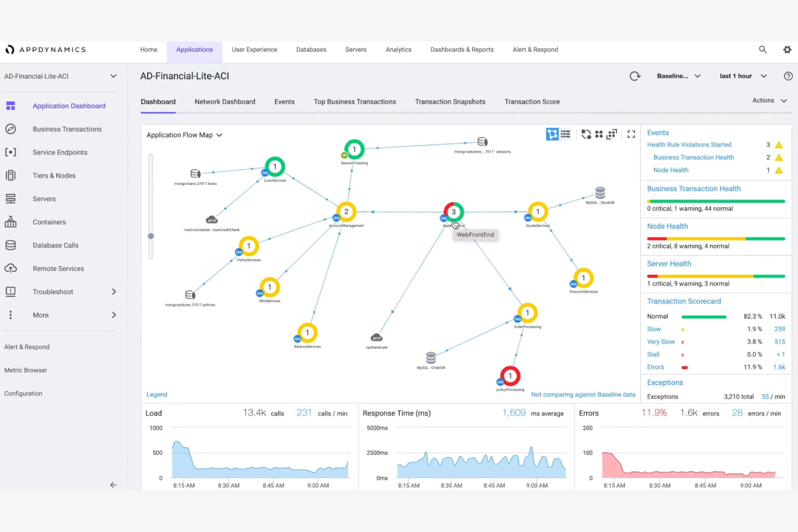Open Health Rule Violations Started link
Image resolution: width=798 pixels, height=532 pixels.
[x=689, y=144]
